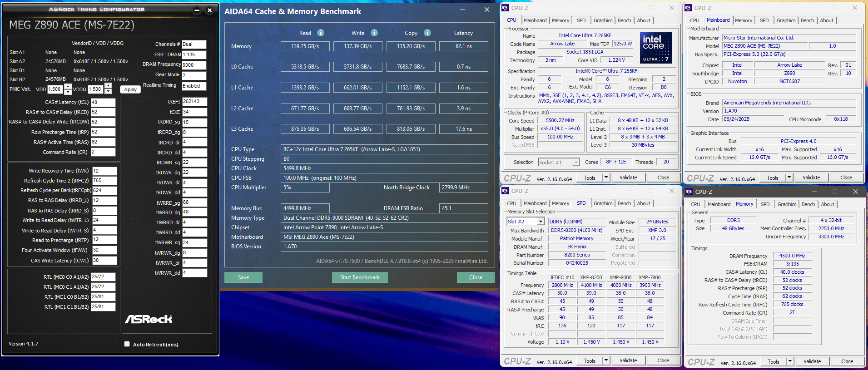Click the CPU Microcode value 0x118

[841, 119]
